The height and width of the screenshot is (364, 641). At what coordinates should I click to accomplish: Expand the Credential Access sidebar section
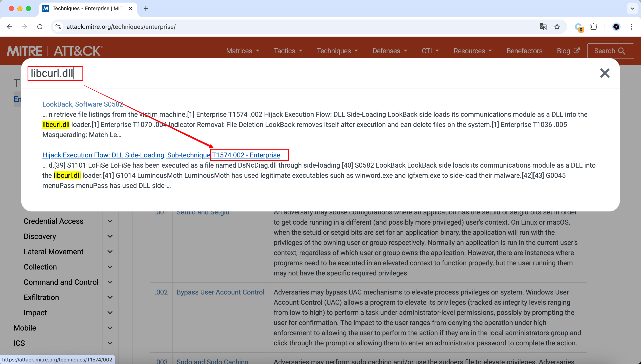[110, 221]
